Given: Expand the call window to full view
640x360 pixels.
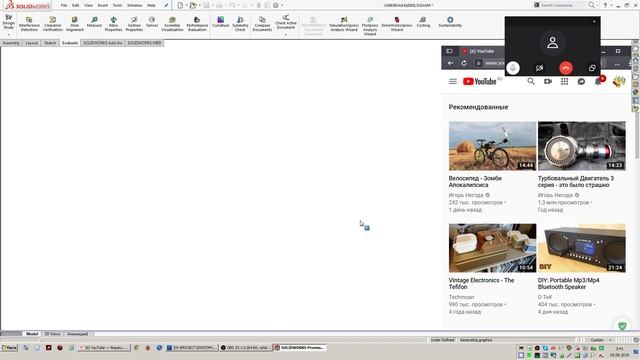Looking at the screenshot, I should (592, 68).
